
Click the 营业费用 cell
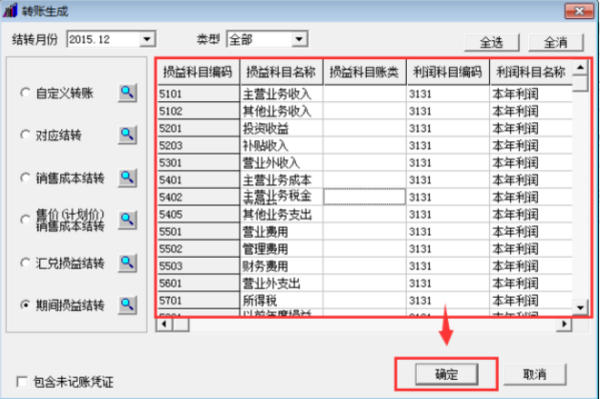(x=281, y=231)
